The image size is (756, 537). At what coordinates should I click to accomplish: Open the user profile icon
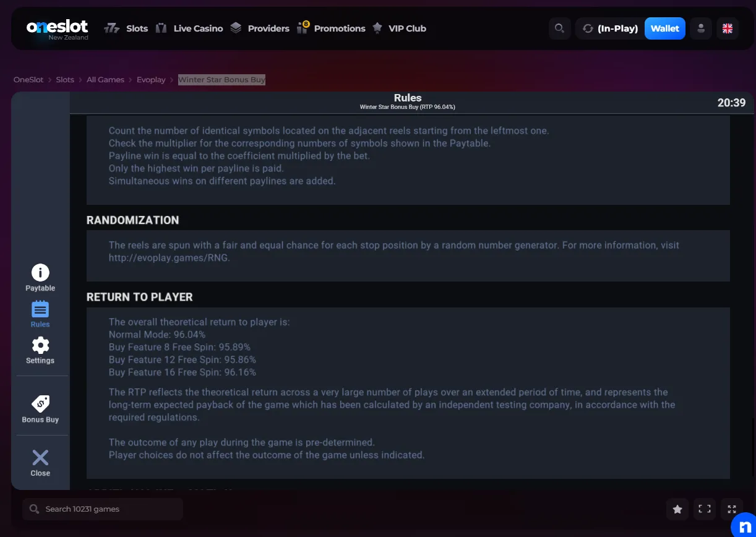(x=701, y=28)
